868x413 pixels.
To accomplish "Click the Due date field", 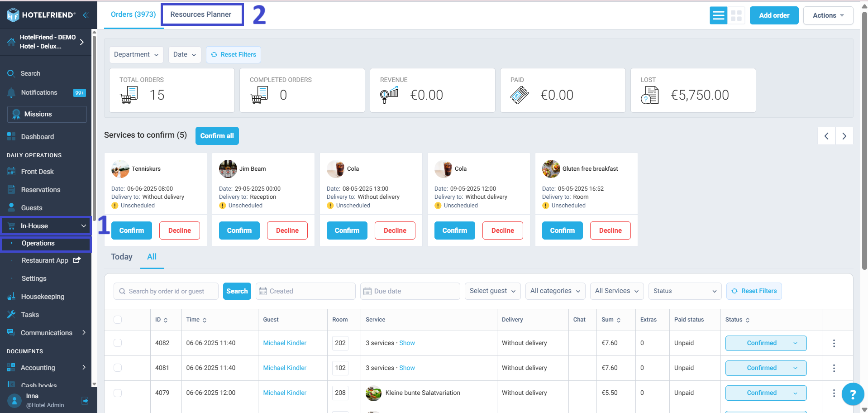I will (x=410, y=291).
